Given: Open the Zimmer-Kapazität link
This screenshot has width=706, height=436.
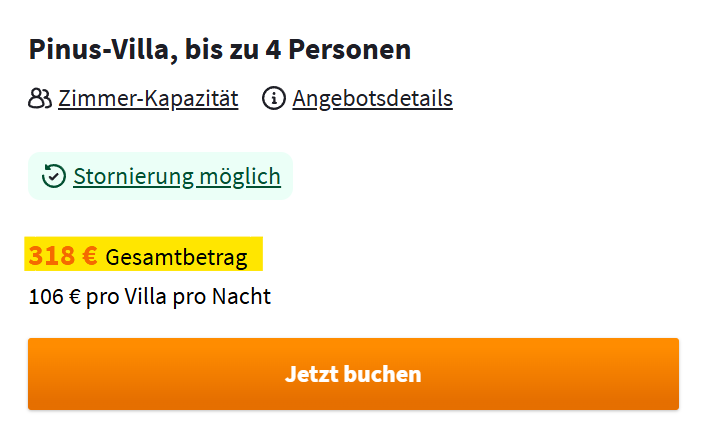Looking at the screenshot, I should pyautogui.click(x=148, y=99).
